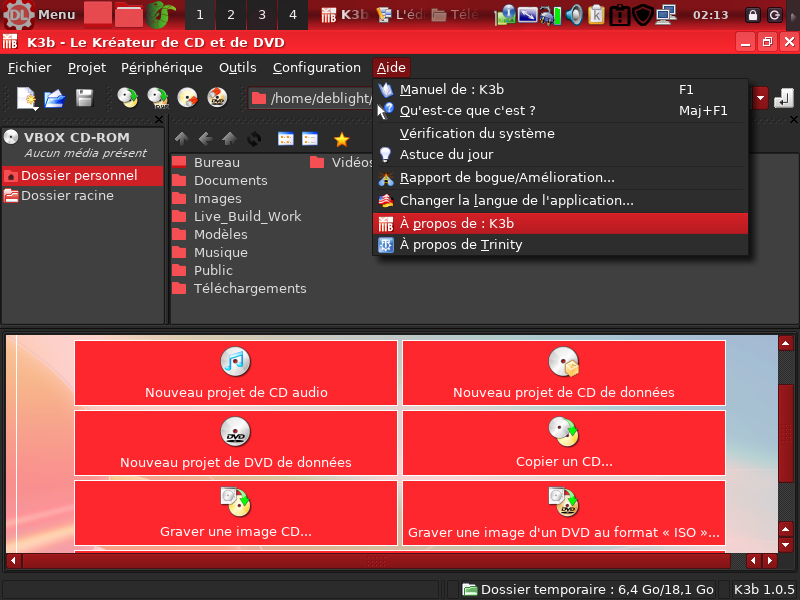This screenshot has width=800, height=600.
Task: Open the Téléchargements folder
Action: (x=249, y=288)
